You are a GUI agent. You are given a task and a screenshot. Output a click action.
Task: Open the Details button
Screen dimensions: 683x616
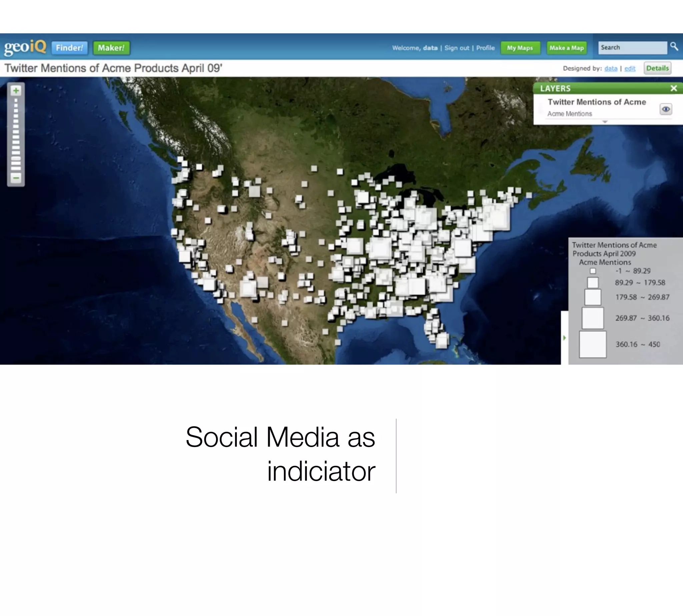point(657,68)
